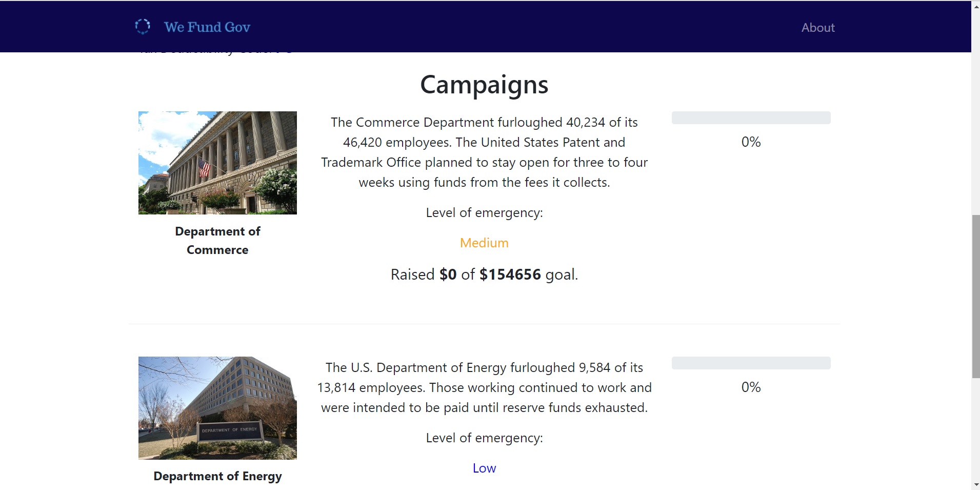This screenshot has height=490, width=980.
Task: Click the Energy Department furlough description
Action: (x=484, y=387)
